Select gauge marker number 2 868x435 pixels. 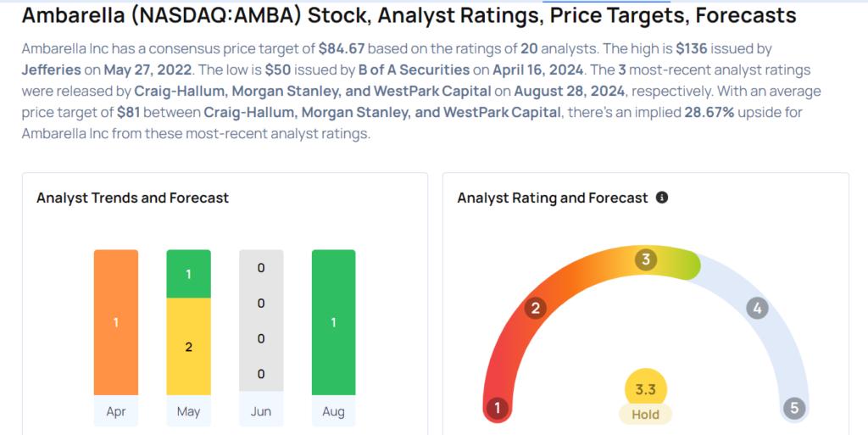coord(536,309)
